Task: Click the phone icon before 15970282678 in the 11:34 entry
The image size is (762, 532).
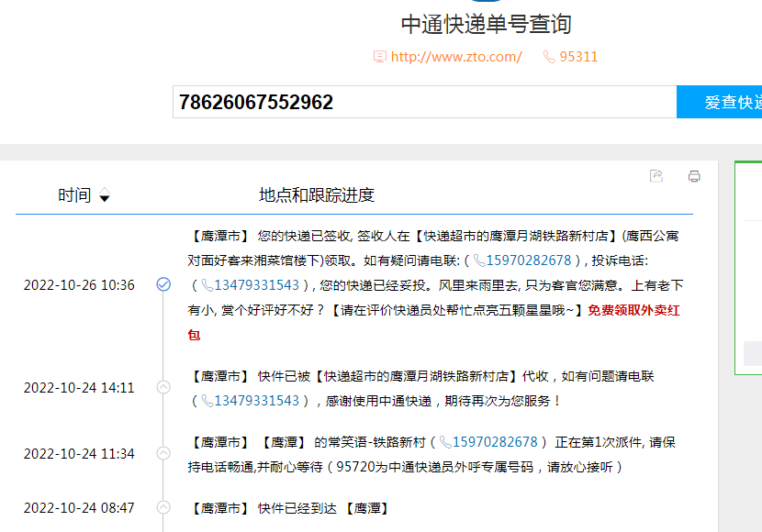Action: tap(445, 442)
